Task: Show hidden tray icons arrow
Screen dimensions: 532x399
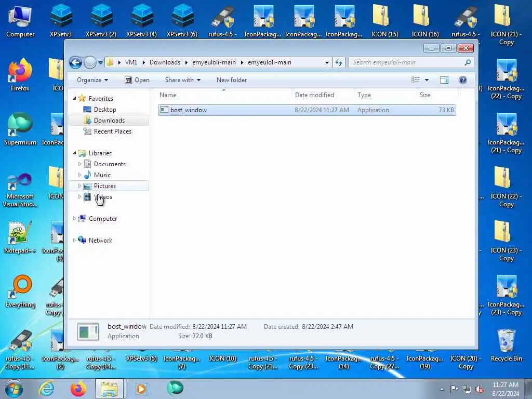Action: [442, 390]
